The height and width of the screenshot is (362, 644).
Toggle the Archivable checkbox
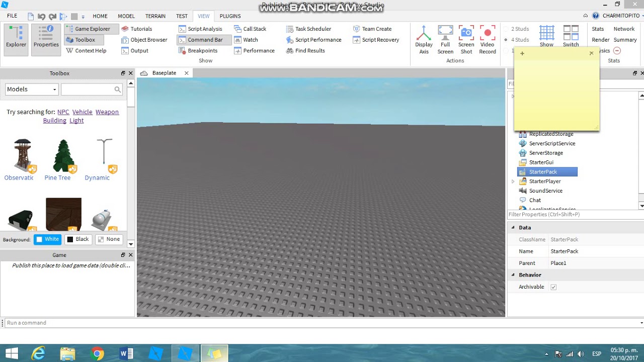coord(553,287)
